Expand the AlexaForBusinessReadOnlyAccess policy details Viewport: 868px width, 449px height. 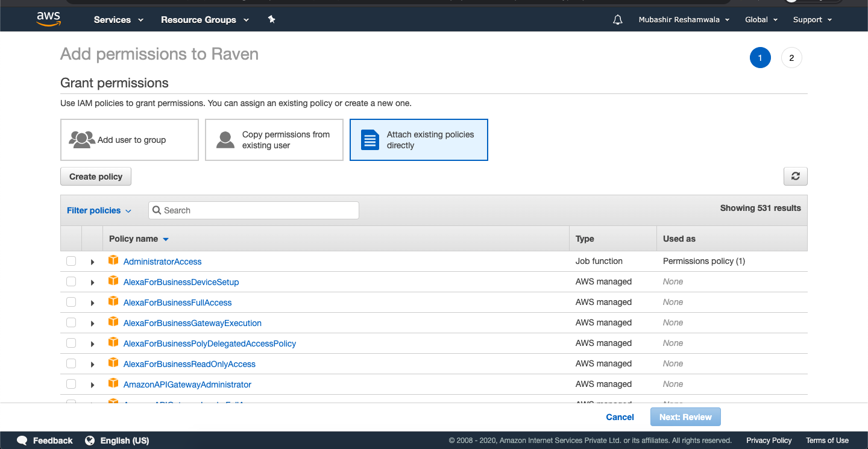(x=92, y=364)
